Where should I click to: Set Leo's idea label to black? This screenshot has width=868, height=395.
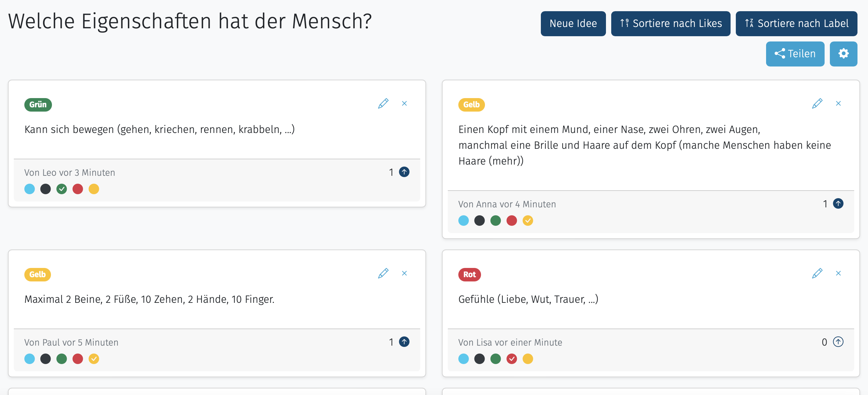tap(45, 189)
